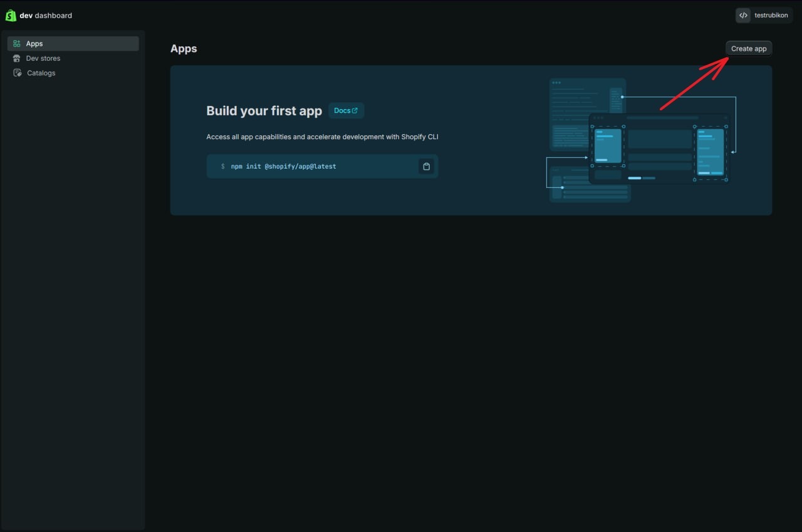Image resolution: width=802 pixels, height=532 pixels.
Task: Select the npm init @shopify/app@latest command text
Action: pyautogui.click(x=283, y=167)
